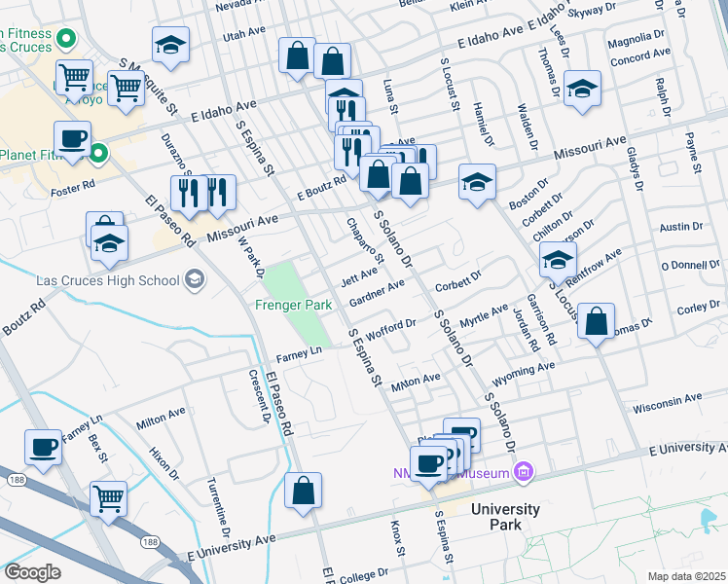Click the shopping cart marker near highway 188
Screen dimensions: 728x584
pos(108,500)
